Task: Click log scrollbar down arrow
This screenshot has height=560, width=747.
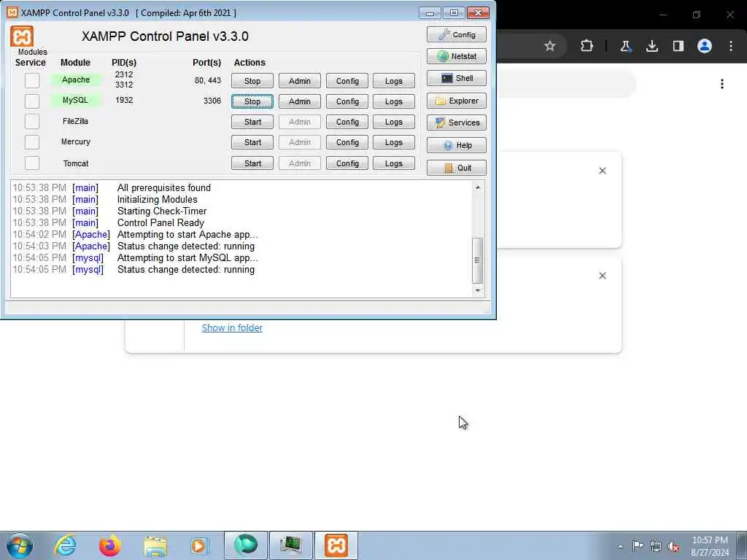Action: (477, 290)
